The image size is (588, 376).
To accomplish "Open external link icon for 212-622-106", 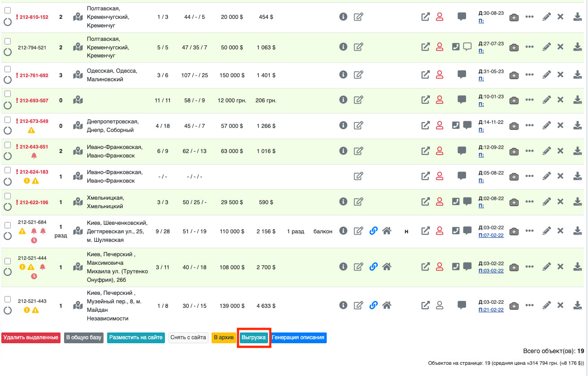I will 425,202.
